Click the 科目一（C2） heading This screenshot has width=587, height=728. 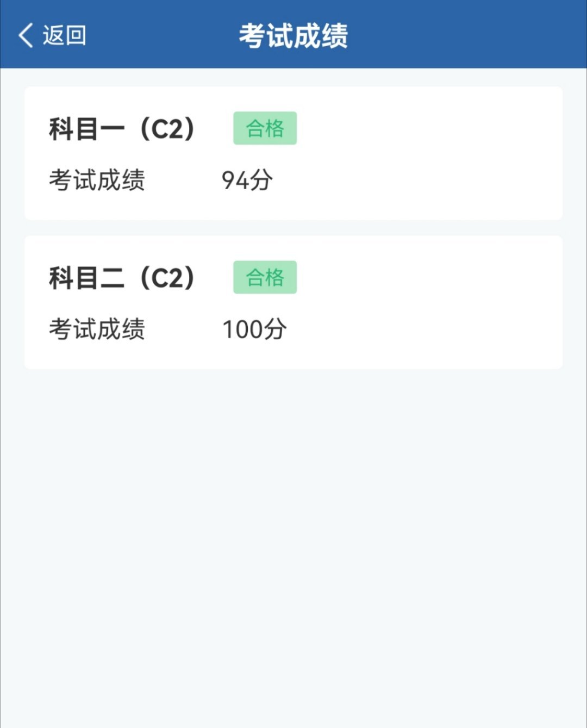[x=122, y=129]
